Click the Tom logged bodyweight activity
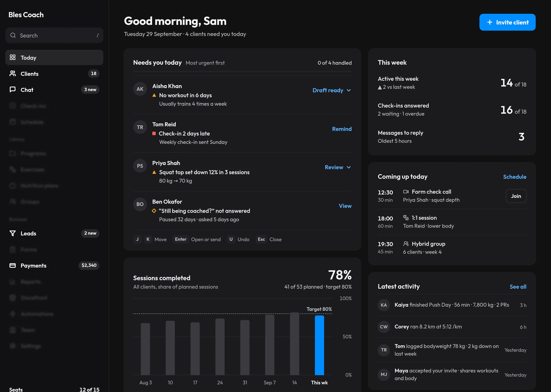This screenshot has width=551, height=392. coord(452,350)
